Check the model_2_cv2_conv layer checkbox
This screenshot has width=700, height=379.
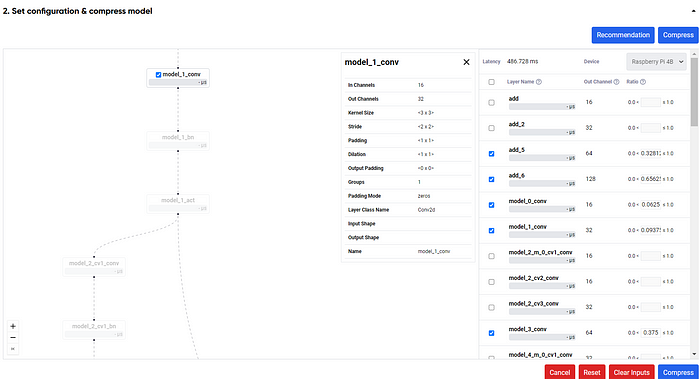492,282
